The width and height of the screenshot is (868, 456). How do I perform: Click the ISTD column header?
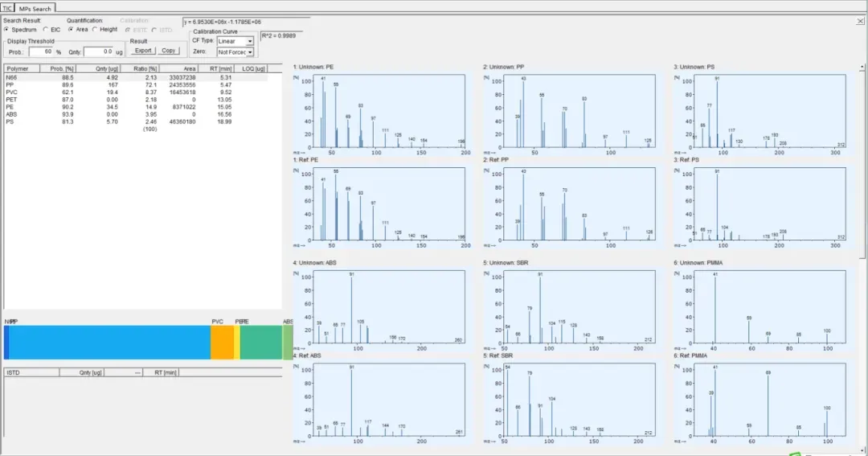[31, 373]
